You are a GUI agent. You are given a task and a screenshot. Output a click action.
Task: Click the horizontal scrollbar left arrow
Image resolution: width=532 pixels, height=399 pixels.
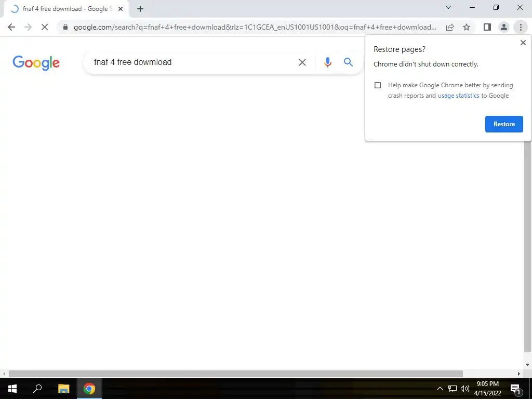point(4,374)
